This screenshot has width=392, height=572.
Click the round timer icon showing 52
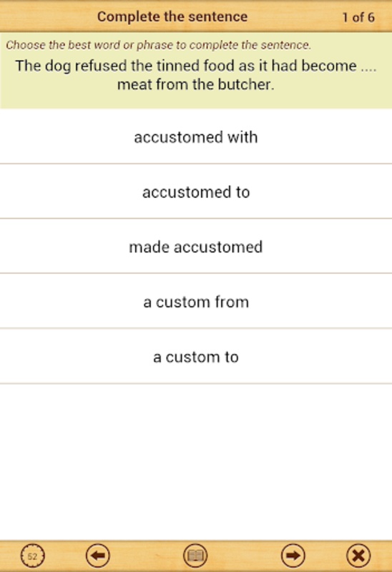pos(32,556)
